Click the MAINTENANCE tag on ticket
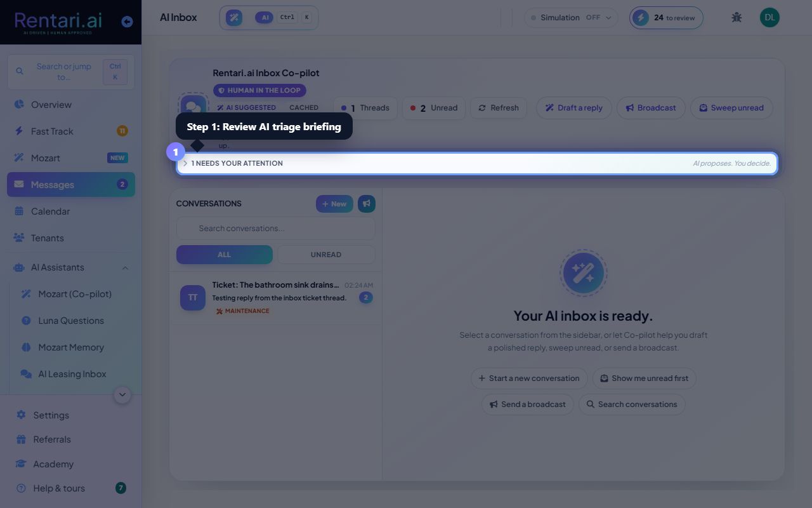The image size is (812, 508). coord(243,311)
